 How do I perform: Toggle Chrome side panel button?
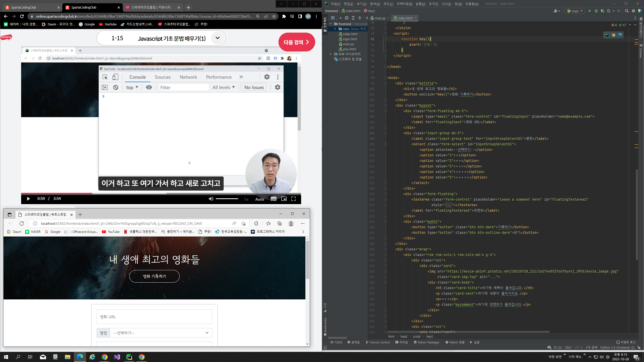tap(300, 16)
